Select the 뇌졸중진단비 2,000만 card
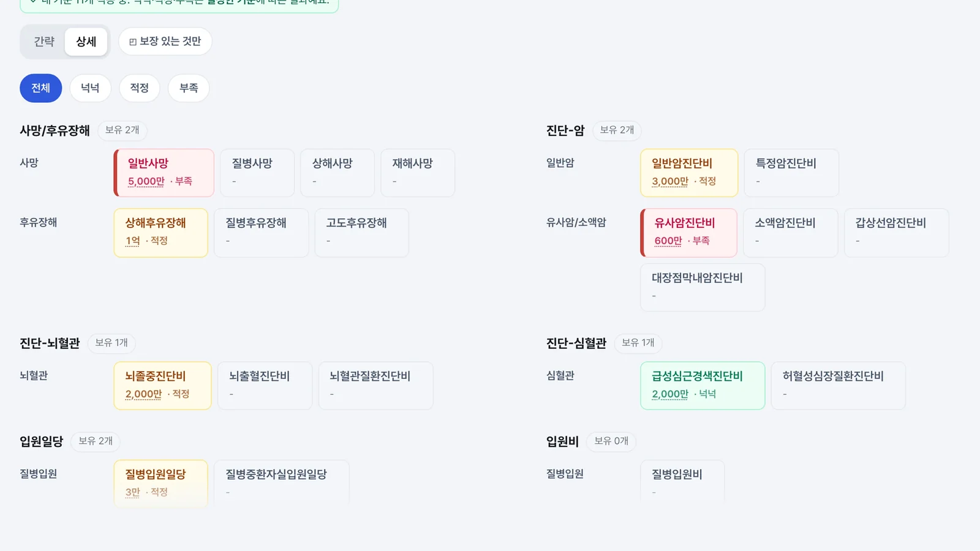 [x=163, y=386]
